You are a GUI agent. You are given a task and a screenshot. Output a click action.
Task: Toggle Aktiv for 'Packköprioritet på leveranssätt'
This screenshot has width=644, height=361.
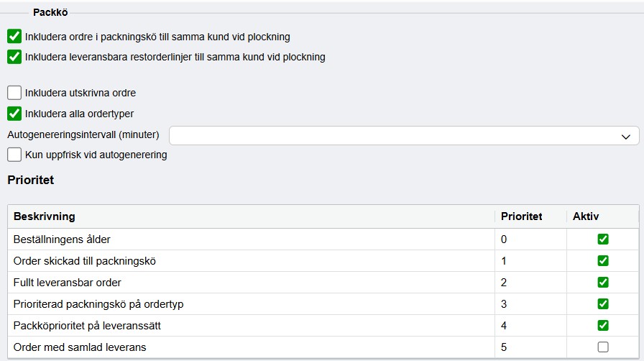(603, 326)
